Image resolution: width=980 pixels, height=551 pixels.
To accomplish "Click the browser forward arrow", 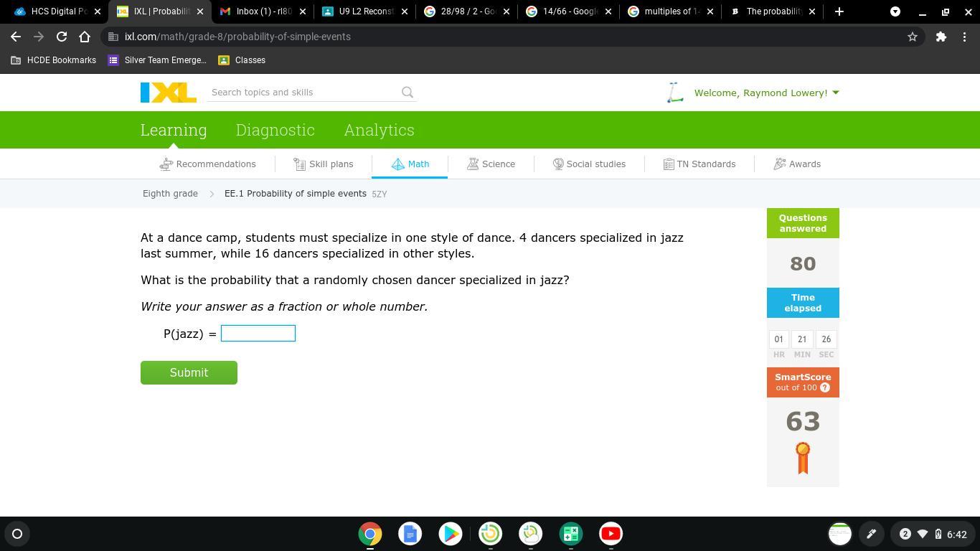I will pyautogui.click(x=39, y=37).
